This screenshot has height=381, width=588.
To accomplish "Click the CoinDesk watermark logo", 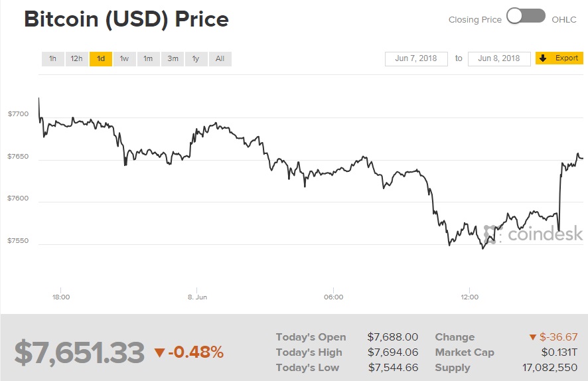I will click(534, 234).
